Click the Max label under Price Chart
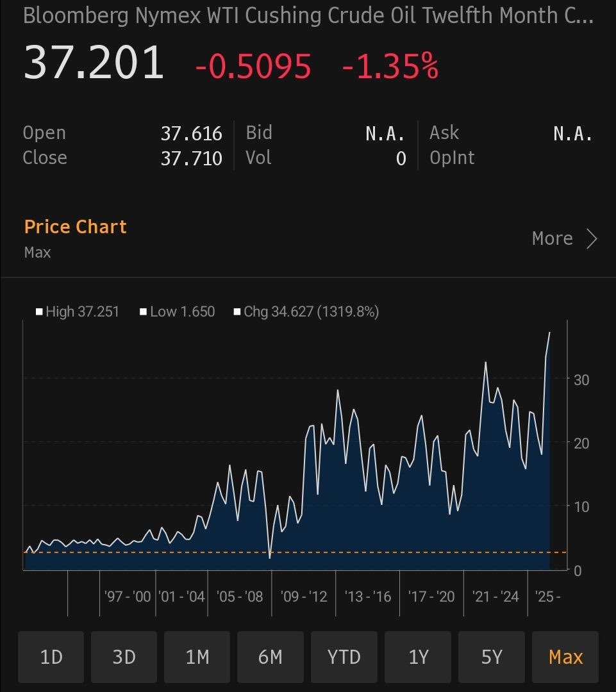616x692 pixels. point(38,252)
